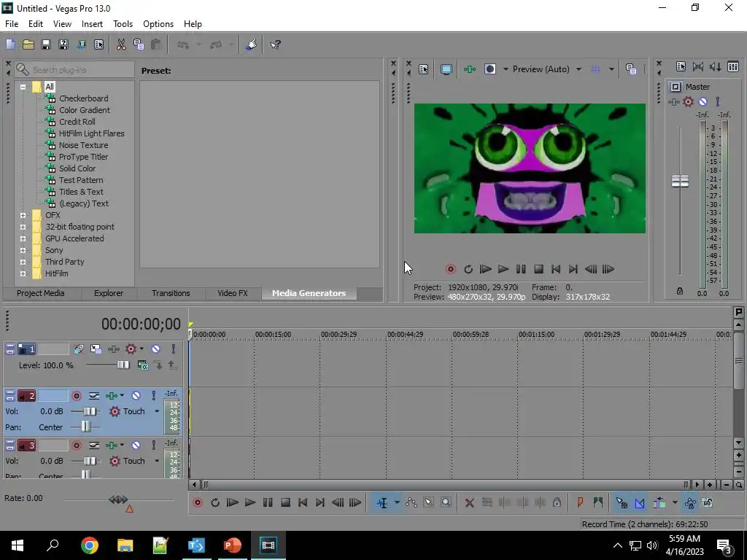The width and height of the screenshot is (747, 560).
Task: Open the preview overlays grid dropdown arrow
Action: 611,69
